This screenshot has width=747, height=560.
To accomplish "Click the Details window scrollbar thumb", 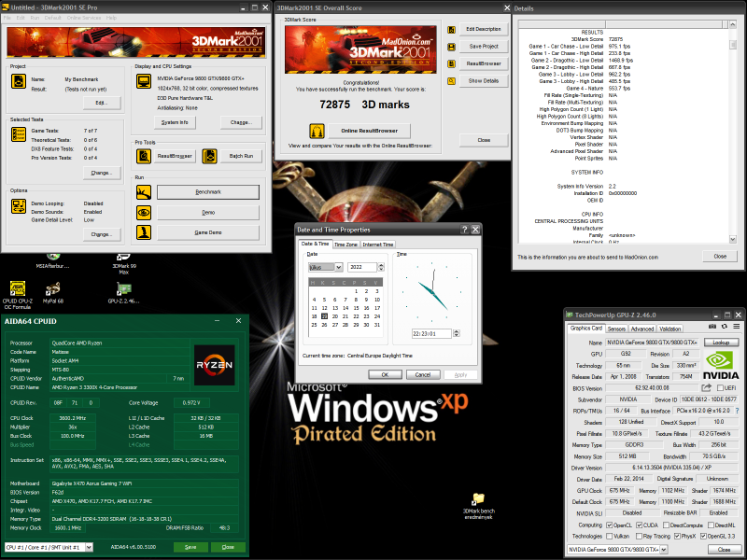I will point(733,44).
